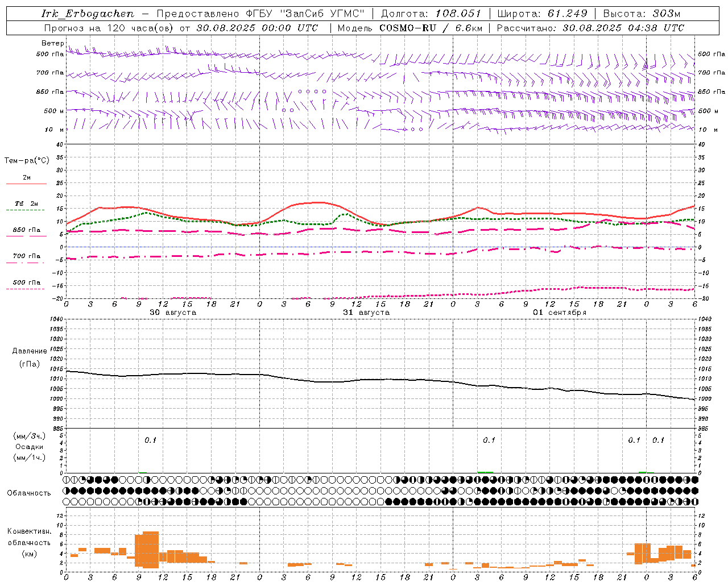This screenshot has width=728, height=582.
Task: Click the "01 сентября" date label
Action: pyautogui.click(x=560, y=313)
